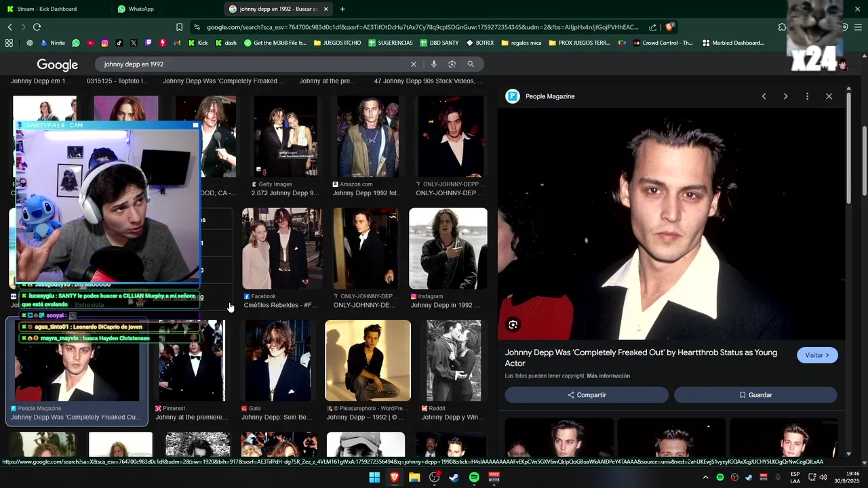
Task: Open the Windows Start menu
Action: coord(374,477)
